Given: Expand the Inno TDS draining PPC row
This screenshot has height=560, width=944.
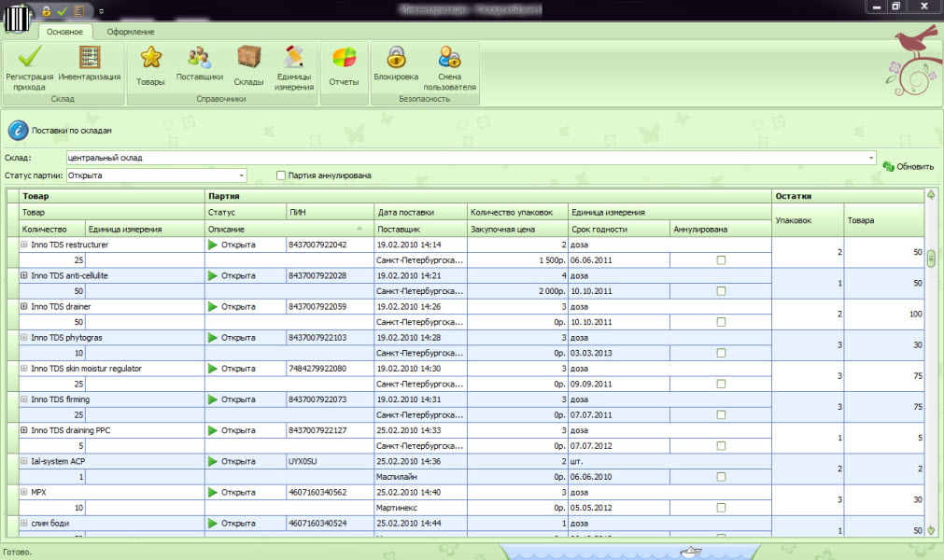Looking at the screenshot, I should 23,429.
